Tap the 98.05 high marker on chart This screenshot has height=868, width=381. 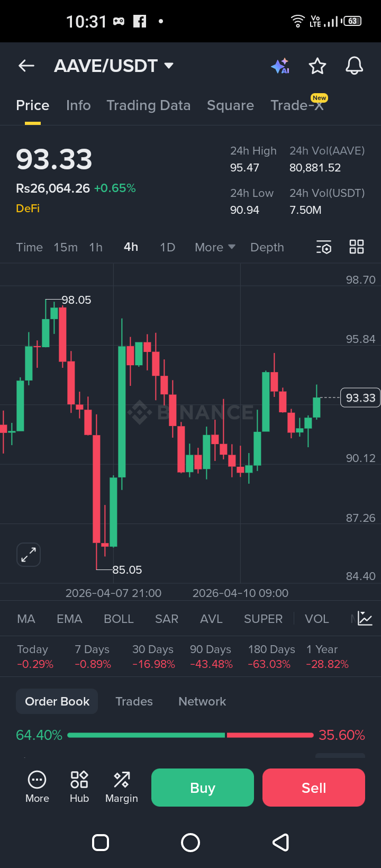point(76,300)
